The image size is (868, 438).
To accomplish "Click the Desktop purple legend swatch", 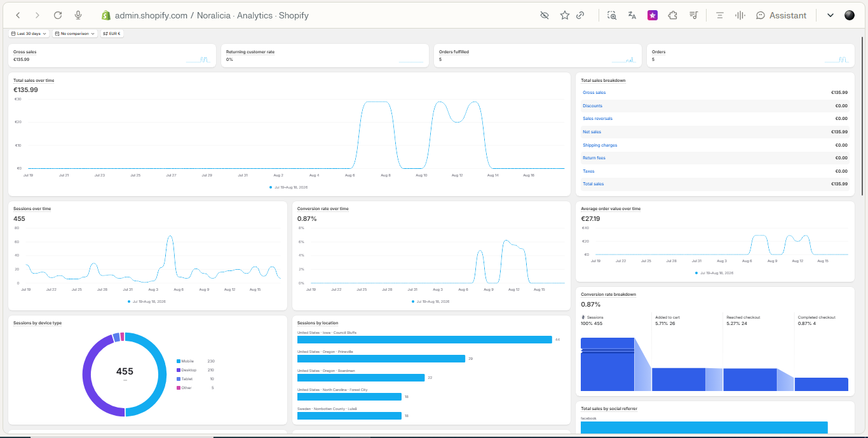I will (179, 370).
